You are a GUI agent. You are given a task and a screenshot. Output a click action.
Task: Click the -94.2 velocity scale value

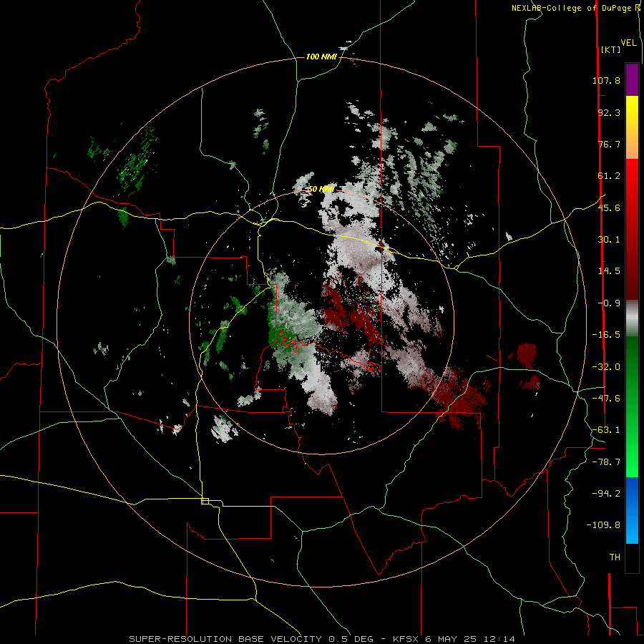[606, 493]
